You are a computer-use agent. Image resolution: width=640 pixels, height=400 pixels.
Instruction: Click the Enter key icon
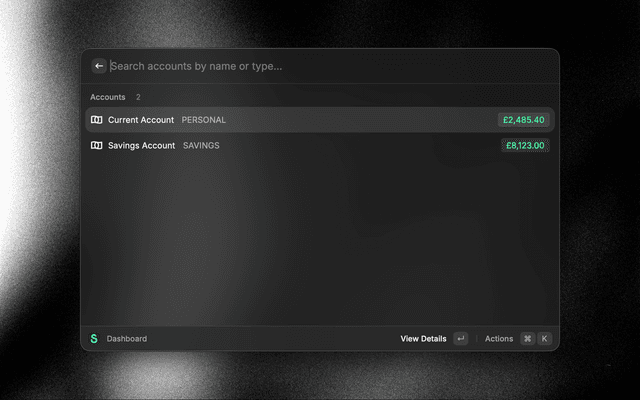click(x=460, y=339)
